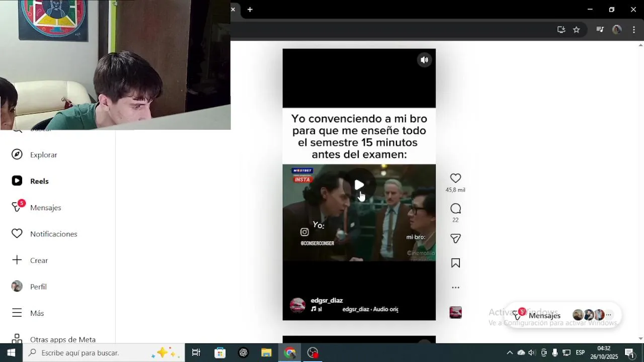Image resolution: width=644 pixels, height=362 pixels.
Task: Open the Chrome profile avatar
Action: tap(617, 30)
